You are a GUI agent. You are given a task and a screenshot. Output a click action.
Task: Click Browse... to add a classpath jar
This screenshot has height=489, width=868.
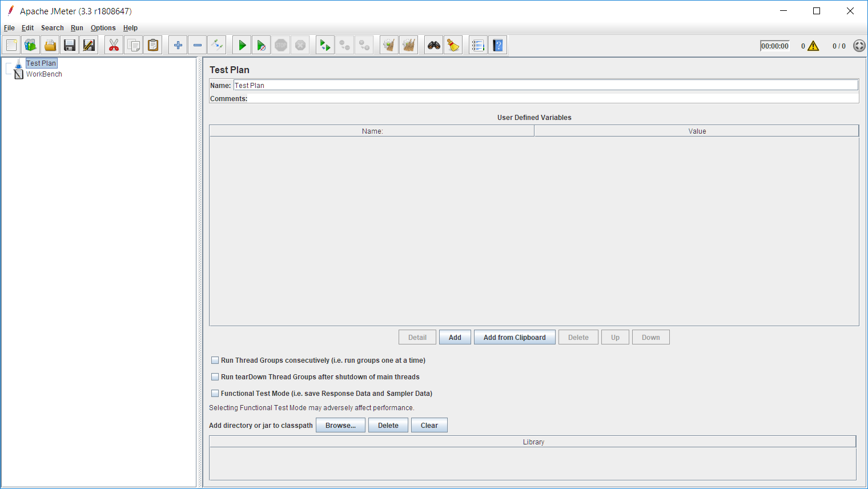point(340,426)
